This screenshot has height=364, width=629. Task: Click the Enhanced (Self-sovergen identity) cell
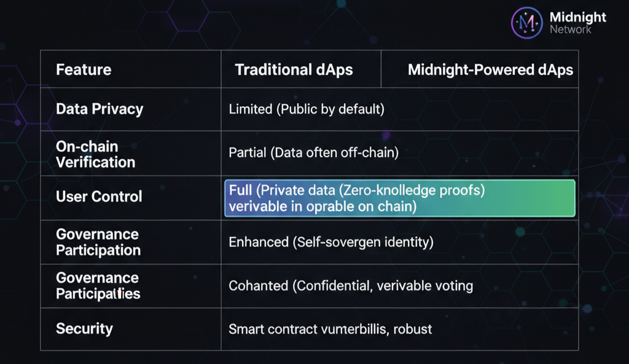(x=331, y=242)
